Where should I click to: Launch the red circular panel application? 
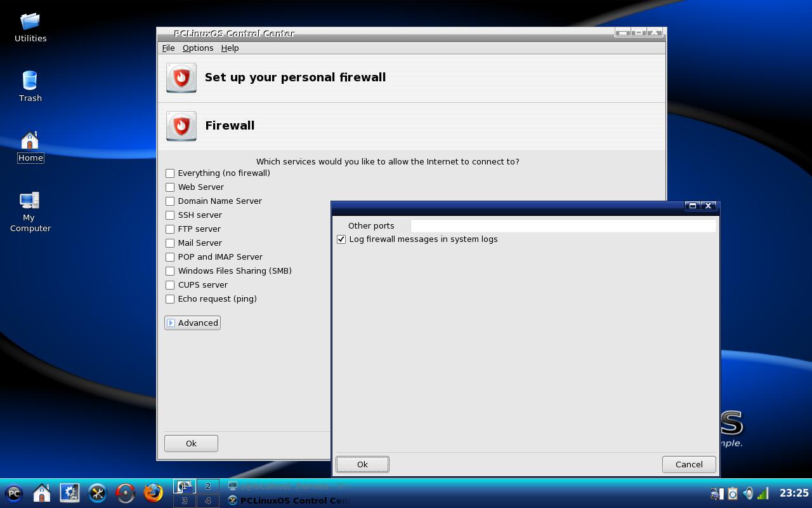[126, 493]
